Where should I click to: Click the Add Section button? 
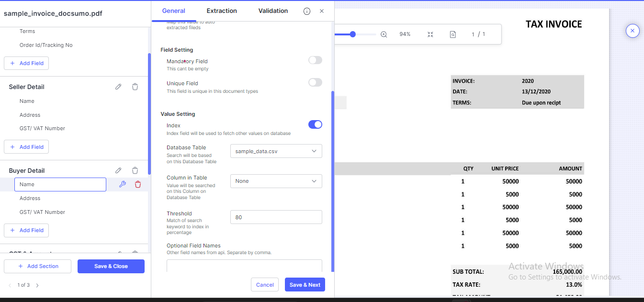pyautogui.click(x=37, y=266)
